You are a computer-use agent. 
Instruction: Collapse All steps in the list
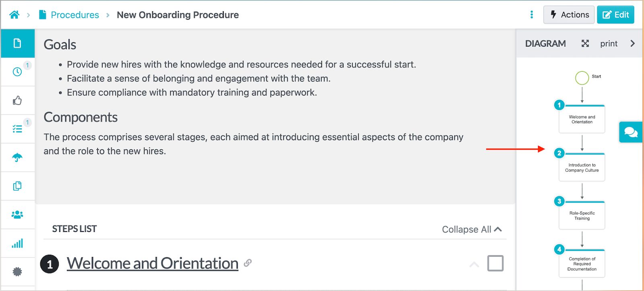coord(472,229)
